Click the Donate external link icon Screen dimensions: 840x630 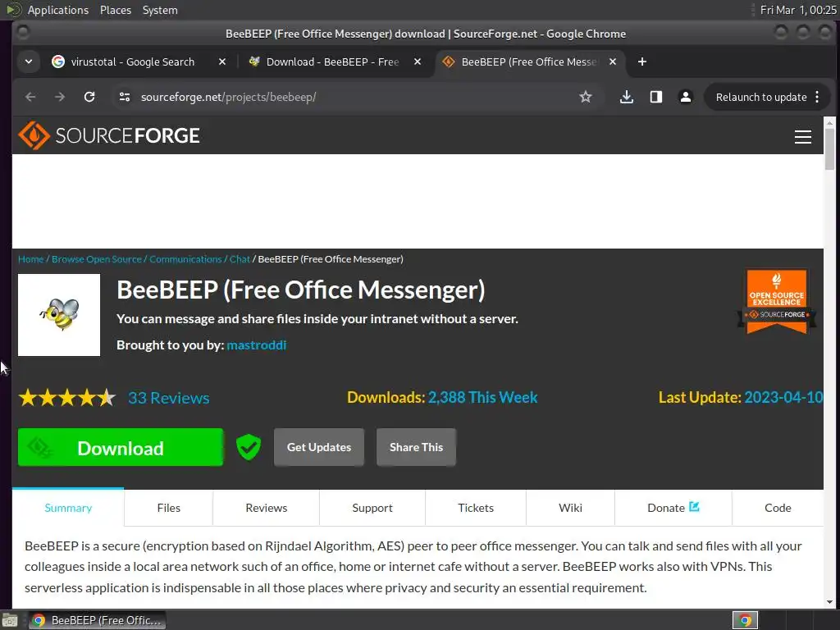click(x=694, y=506)
